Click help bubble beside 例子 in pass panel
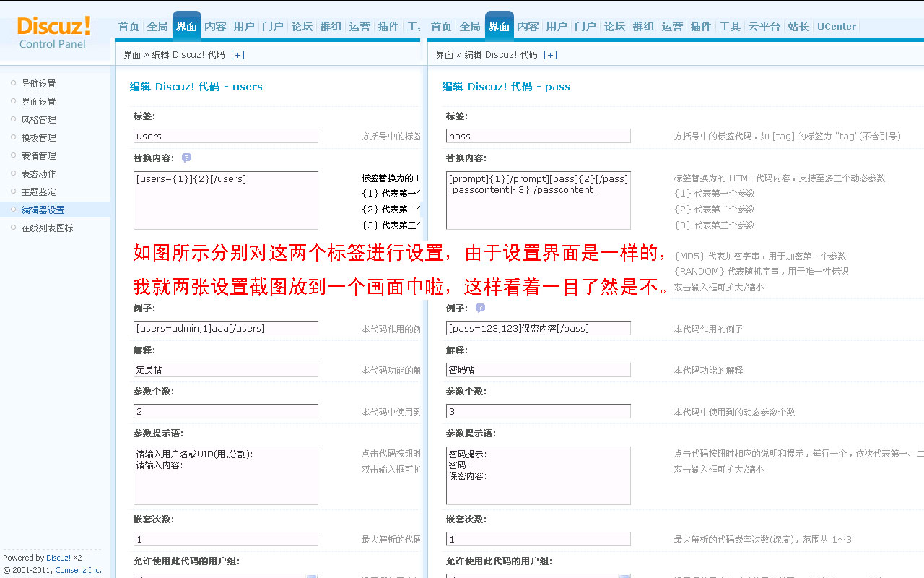924x578 pixels. [x=480, y=309]
